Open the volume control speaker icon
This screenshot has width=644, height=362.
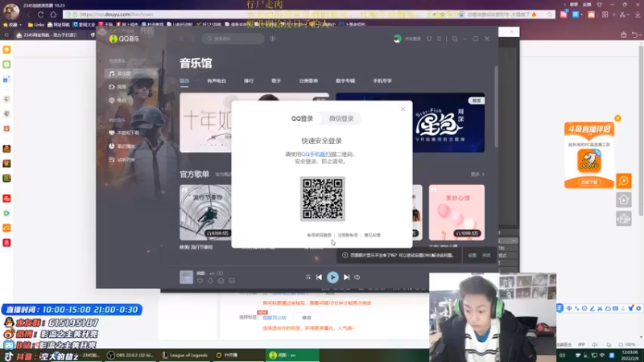click(x=357, y=278)
